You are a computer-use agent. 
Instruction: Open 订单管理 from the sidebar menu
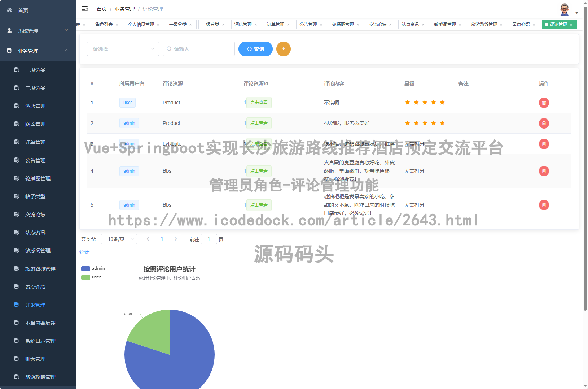[x=35, y=142]
